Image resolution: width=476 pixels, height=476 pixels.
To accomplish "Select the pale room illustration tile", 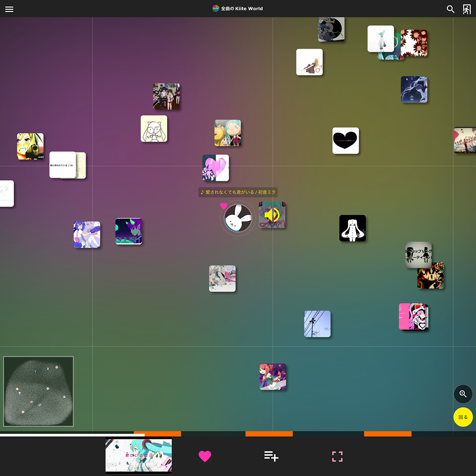I will [x=222, y=279].
